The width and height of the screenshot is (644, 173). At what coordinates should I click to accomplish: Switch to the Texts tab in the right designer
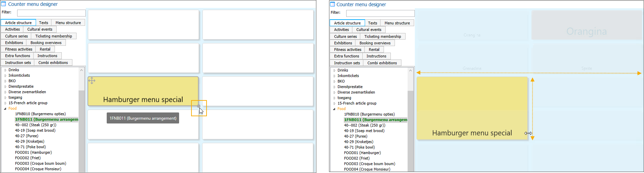point(372,23)
